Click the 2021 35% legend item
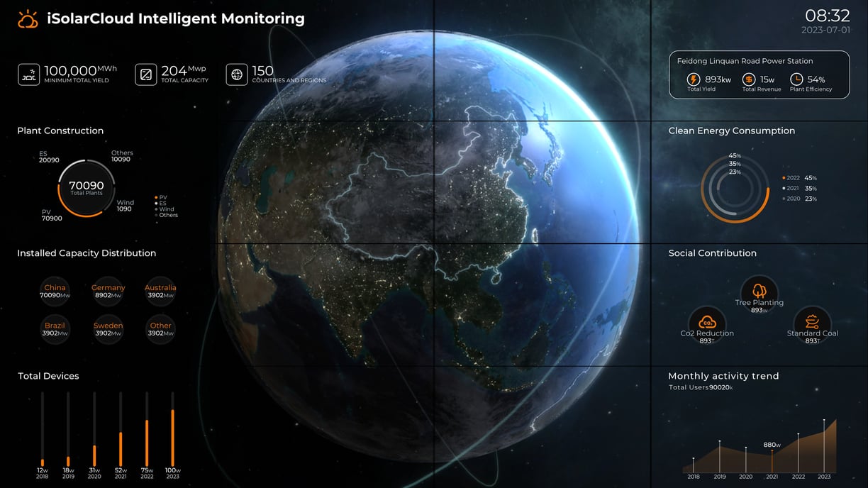This screenshot has width=868, height=488. (x=799, y=189)
